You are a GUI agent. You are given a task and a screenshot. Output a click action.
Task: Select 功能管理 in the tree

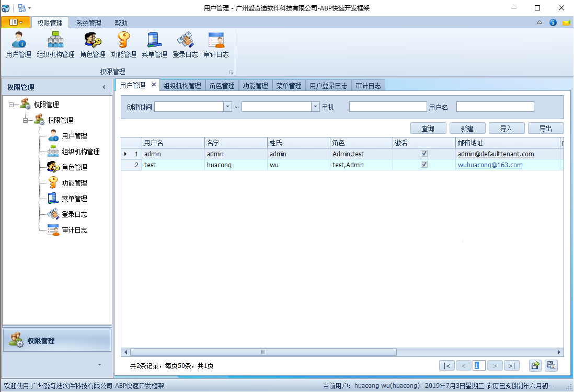(x=74, y=183)
